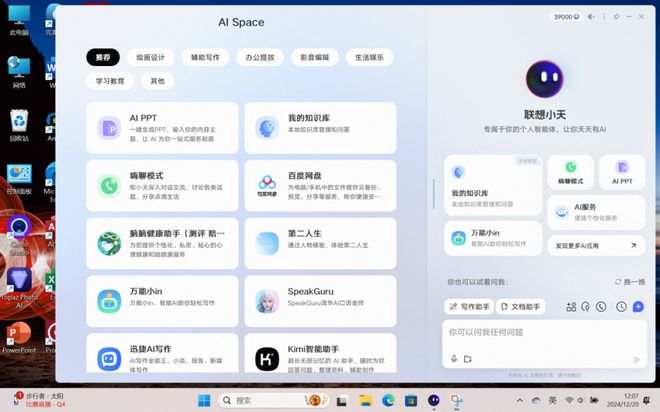
Task: Open AI PPT tile in 联想小天 panel
Action: (x=622, y=172)
